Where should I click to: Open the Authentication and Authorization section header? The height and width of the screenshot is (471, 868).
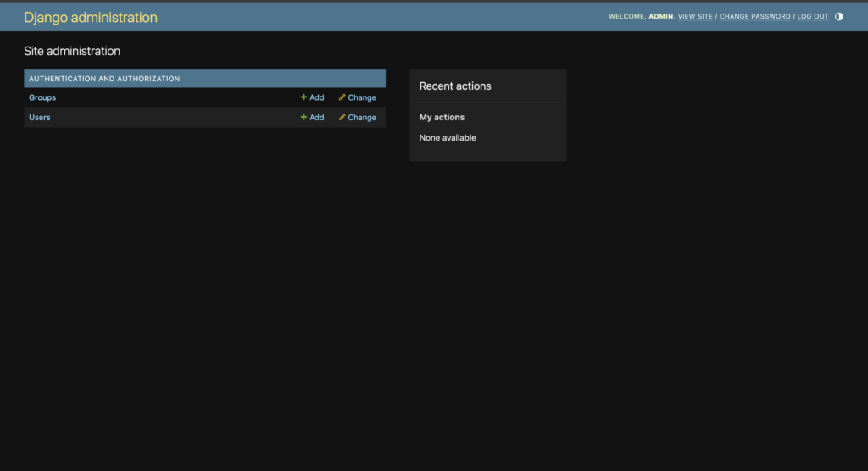tap(104, 79)
